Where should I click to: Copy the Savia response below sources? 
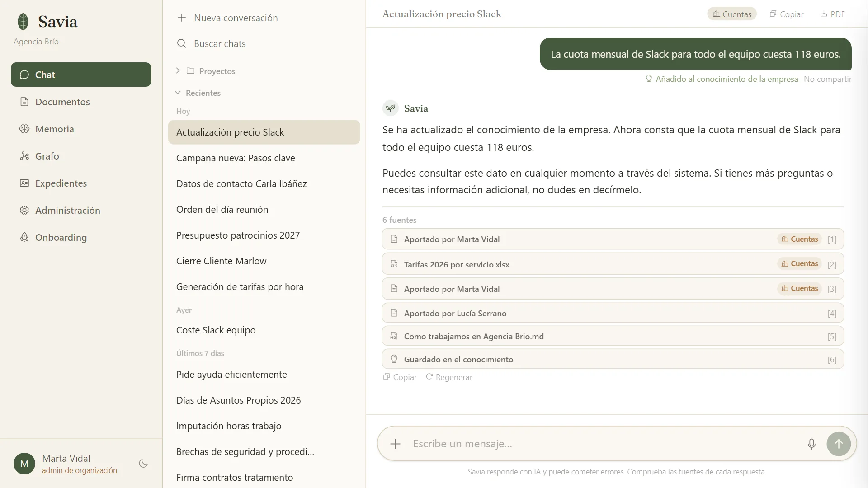click(x=400, y=377)
